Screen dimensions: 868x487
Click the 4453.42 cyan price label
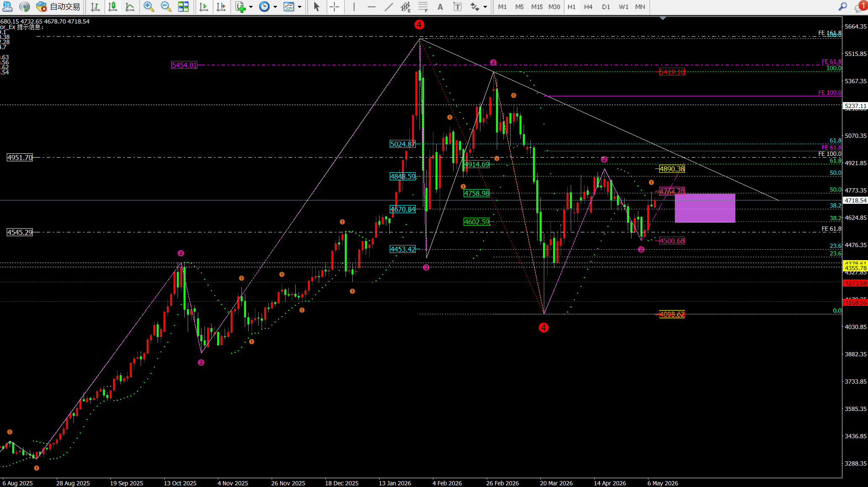pos(403,249)
